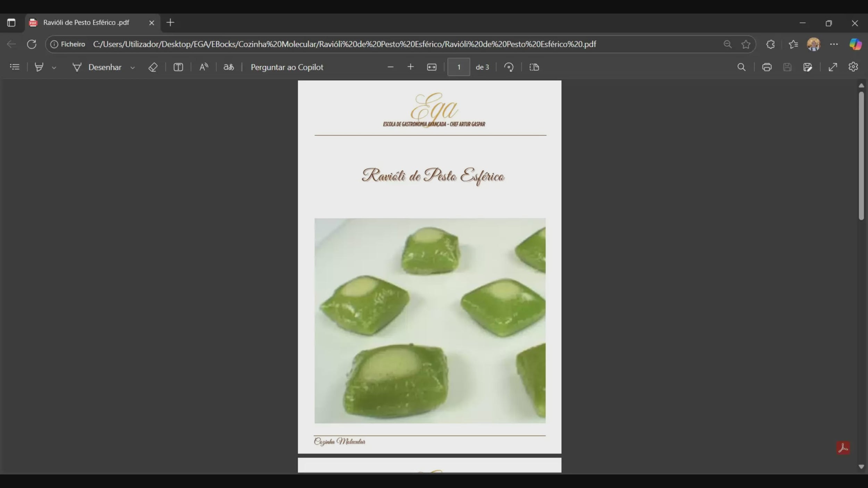Open the find in document search

point(741,67)
